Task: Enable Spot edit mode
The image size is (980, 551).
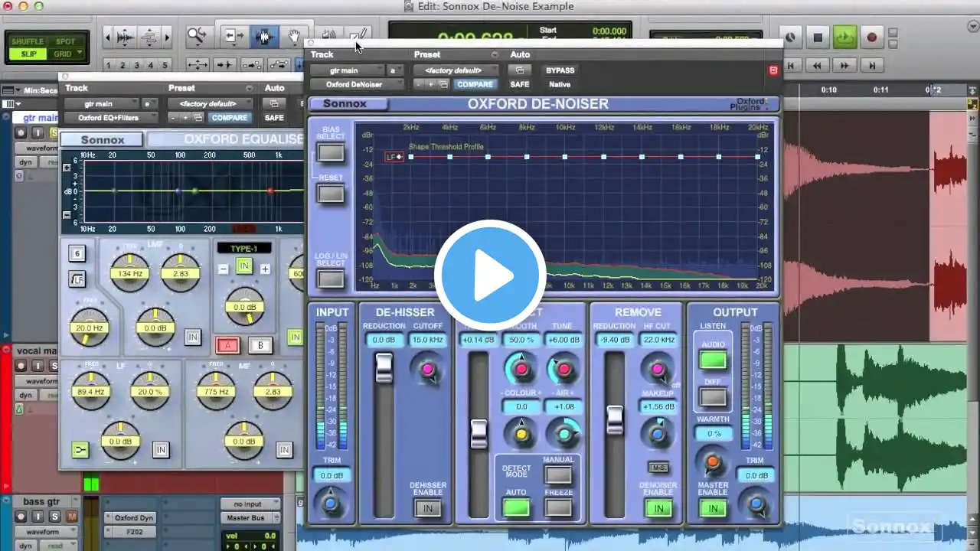Action: (65, 42)
